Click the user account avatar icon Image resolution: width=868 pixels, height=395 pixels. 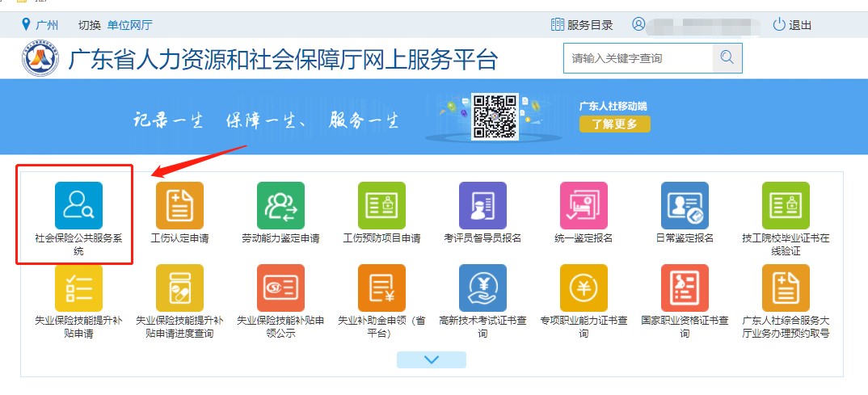(638, 24)
